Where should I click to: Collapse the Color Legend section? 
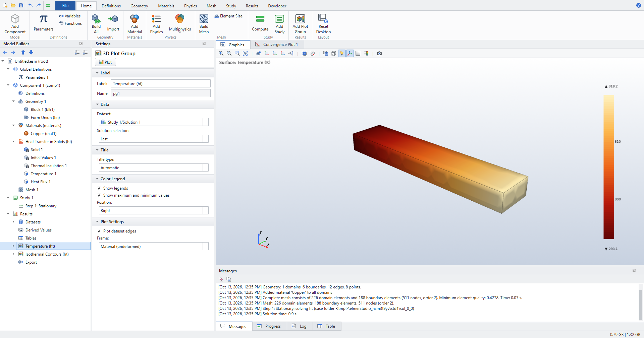pyautogui.click(x=97, y=179)
